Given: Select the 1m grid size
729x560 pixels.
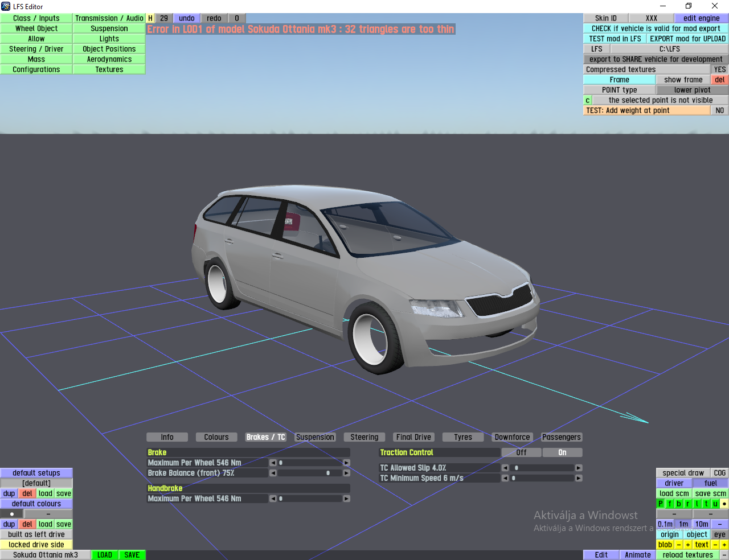Looking at the screenshot, I should pos(683,524).
